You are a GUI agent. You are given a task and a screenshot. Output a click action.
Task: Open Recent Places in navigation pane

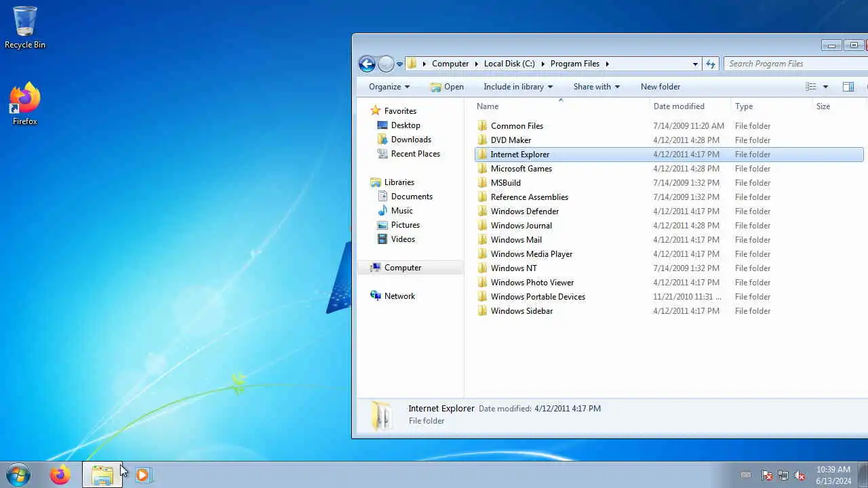415,154
